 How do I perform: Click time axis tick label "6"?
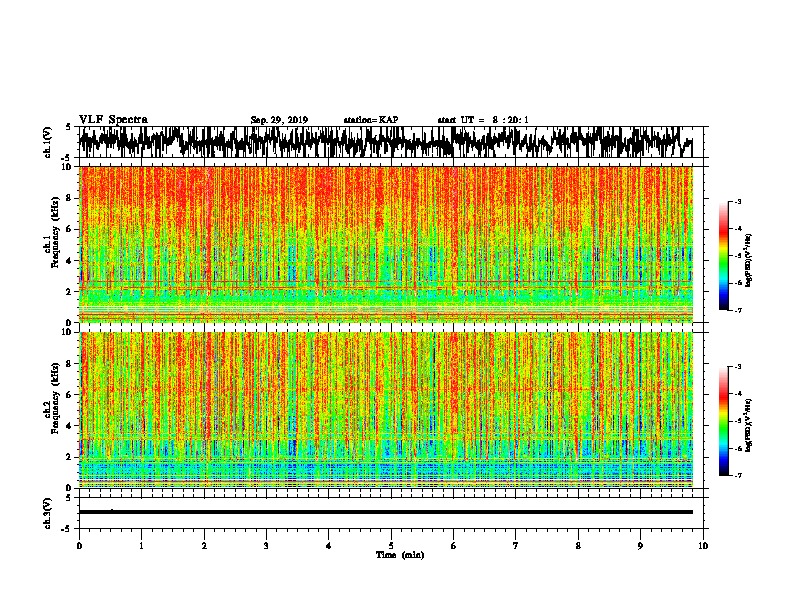point(454,546)
